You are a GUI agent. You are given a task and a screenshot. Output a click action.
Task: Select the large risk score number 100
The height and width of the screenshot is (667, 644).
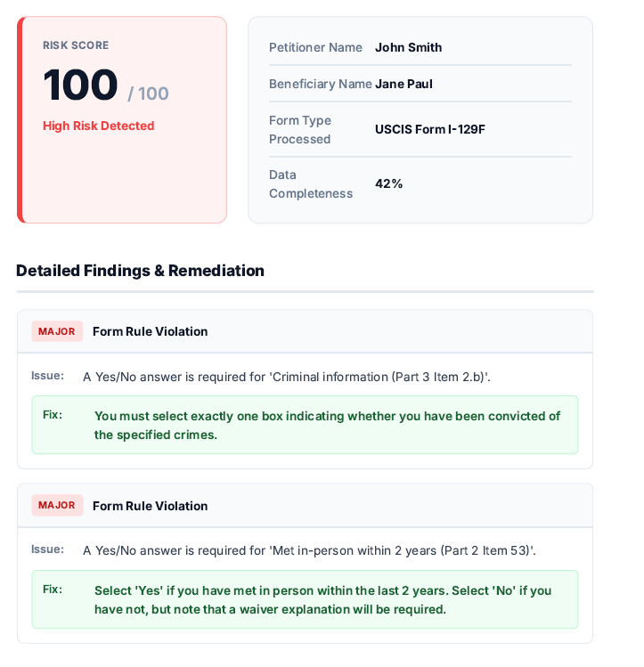80,85
